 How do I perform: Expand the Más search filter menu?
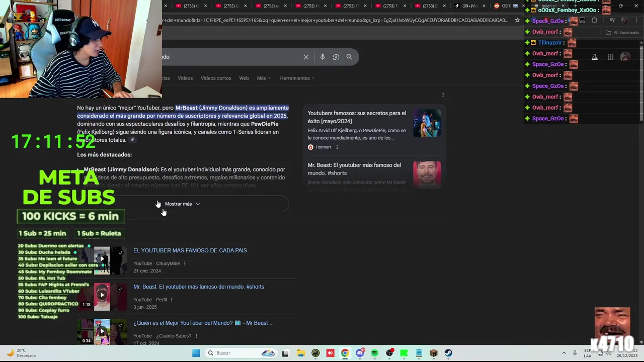[264, 78]
